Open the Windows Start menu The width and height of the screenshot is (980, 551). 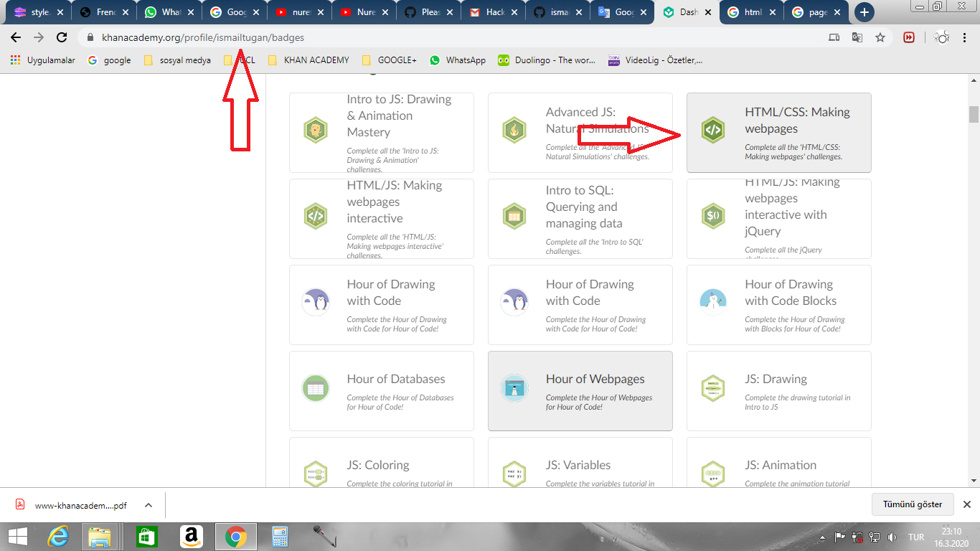(17, 536)
